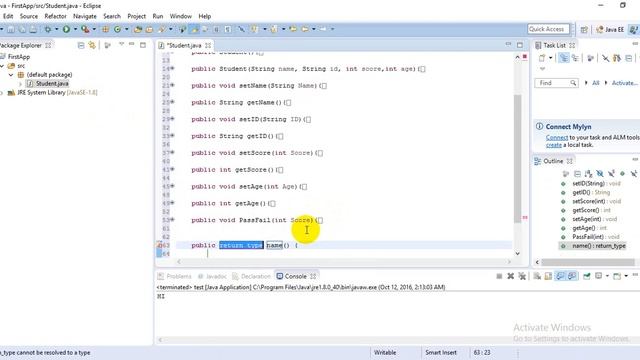Expand folded setName(String Name) method at line 21
Image resolution: width=640 pixels, height=360 pixels.
[173, 85]
